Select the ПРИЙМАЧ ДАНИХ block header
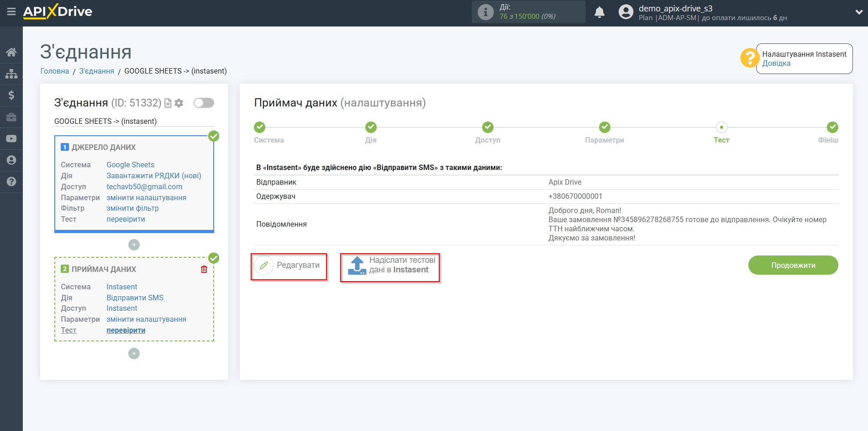Screen dimensions: 868x431 (x=104, y=269)
